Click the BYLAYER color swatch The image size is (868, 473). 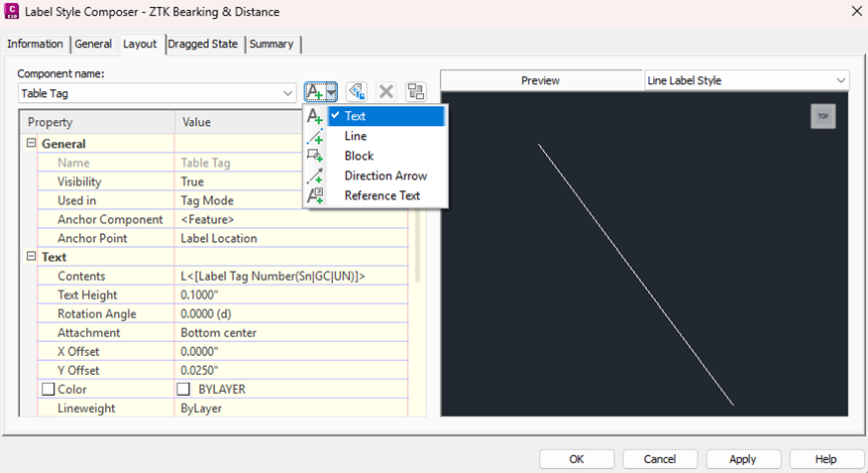coord(183,390)
